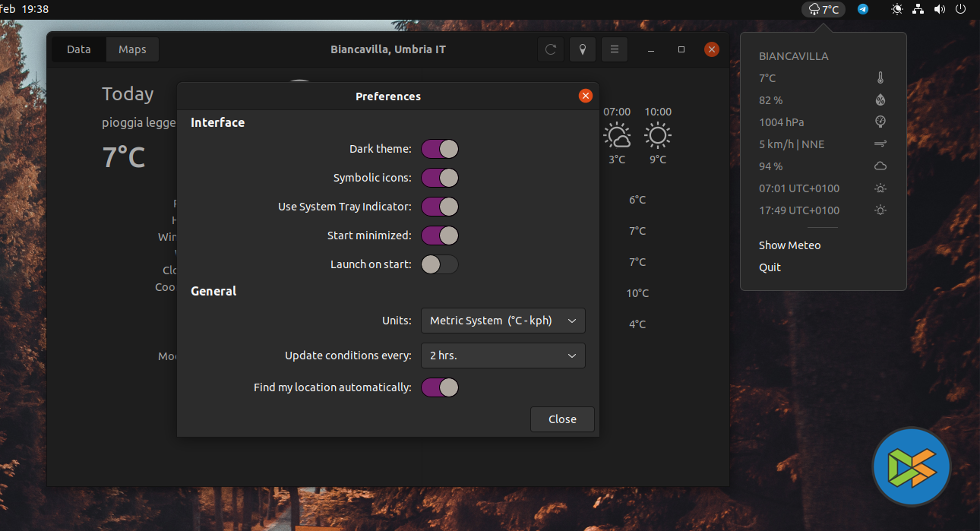Image resolution: width=980 pixels, height=531 pixels.
Task: Open the network connection tray icon
Action: click(918, 9)
